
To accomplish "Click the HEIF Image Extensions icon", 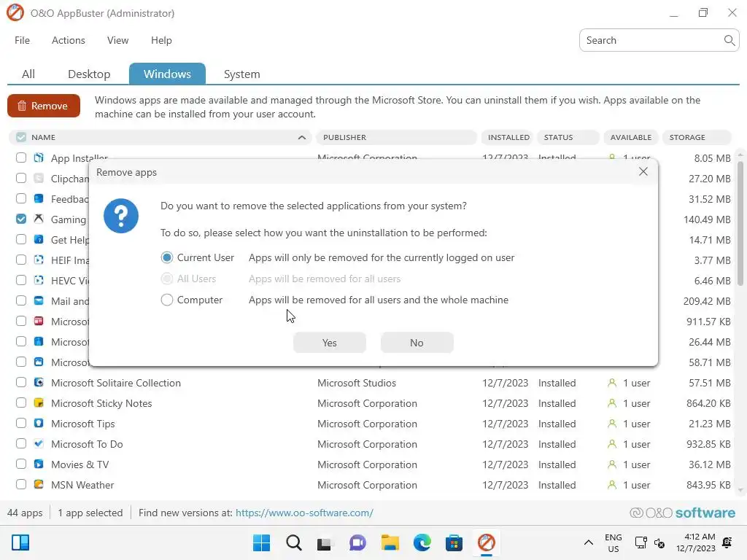I will pyautogui.click(x=39, y=260).
